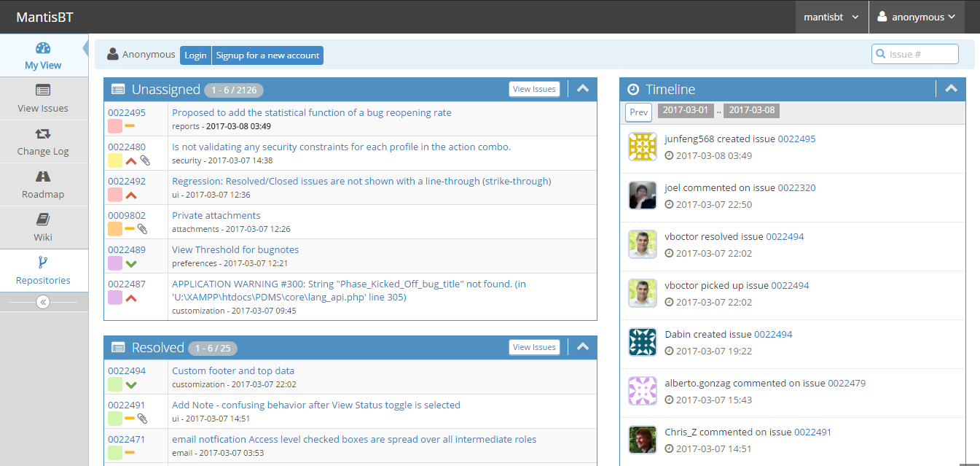
Task: Click the attachment paperclip on issue 0022480
Action: coord(145,160)
